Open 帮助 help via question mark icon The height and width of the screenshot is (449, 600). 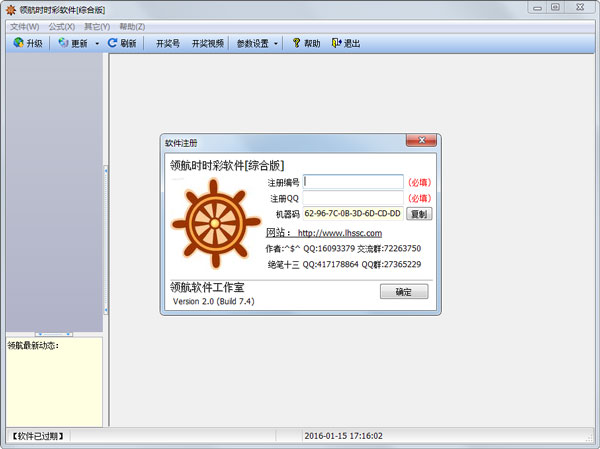(x=295, y=43)
